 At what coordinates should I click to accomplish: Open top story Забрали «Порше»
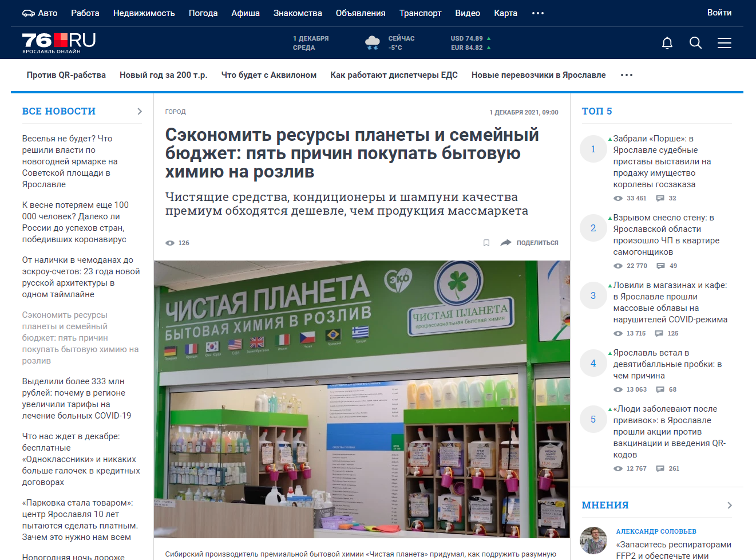click(662, 161)
